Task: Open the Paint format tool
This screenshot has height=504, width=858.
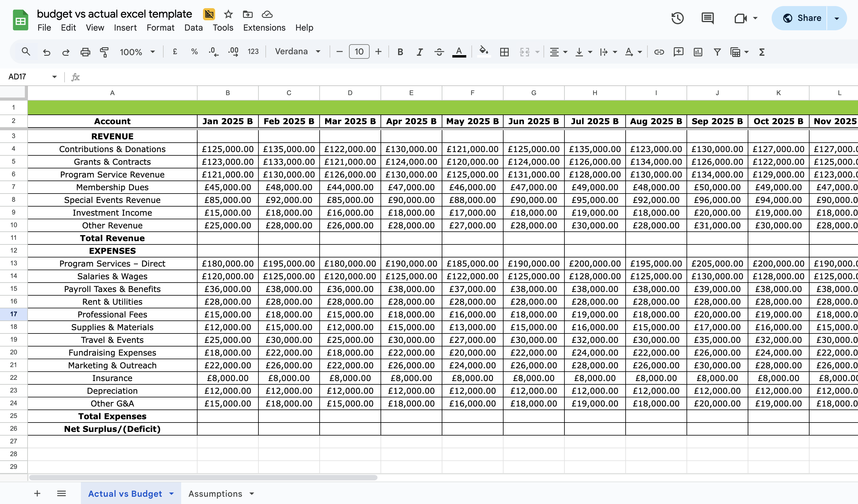Action: click(104, 52)
